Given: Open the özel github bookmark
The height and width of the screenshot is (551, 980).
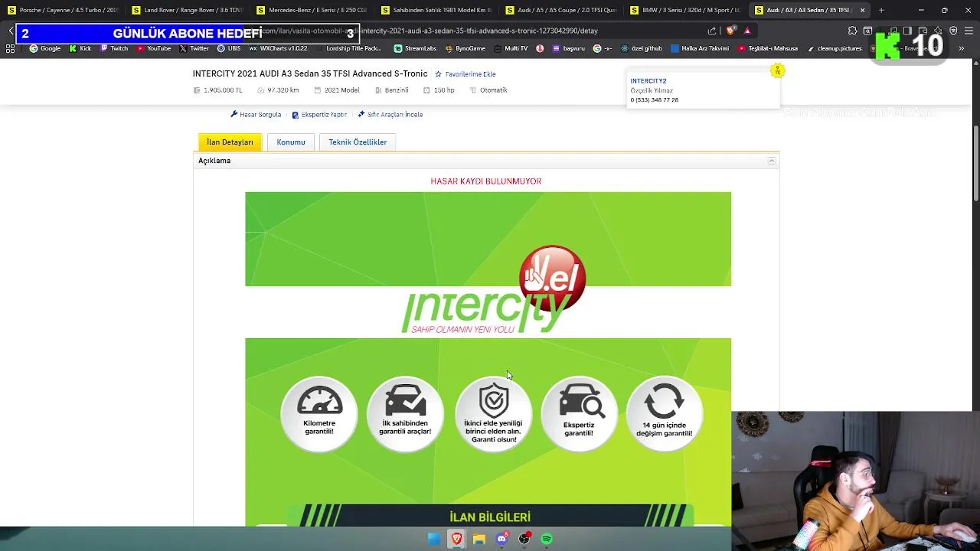Looking at the screenshot, I should tap(642, 48).
